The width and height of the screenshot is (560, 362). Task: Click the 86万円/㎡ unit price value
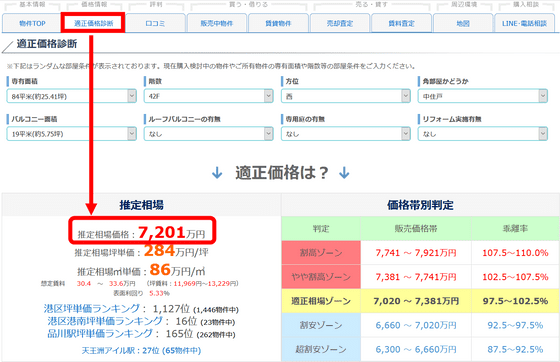click(x=178, y=270)
